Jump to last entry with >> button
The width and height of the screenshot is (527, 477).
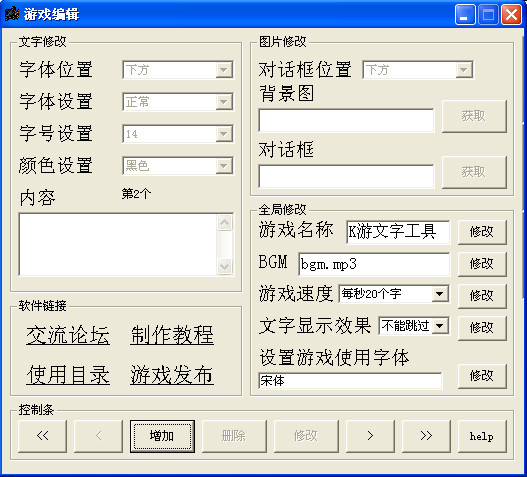coord(426,436)
